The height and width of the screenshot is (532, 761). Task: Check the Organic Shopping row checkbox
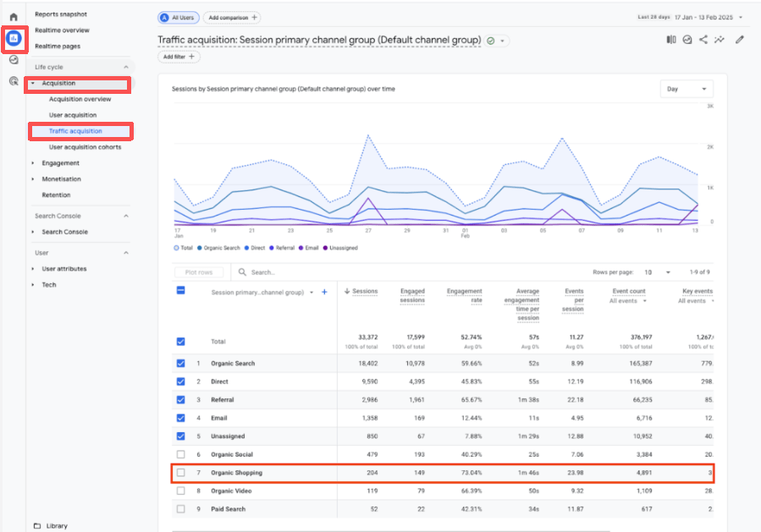click(x=179, y=473)
